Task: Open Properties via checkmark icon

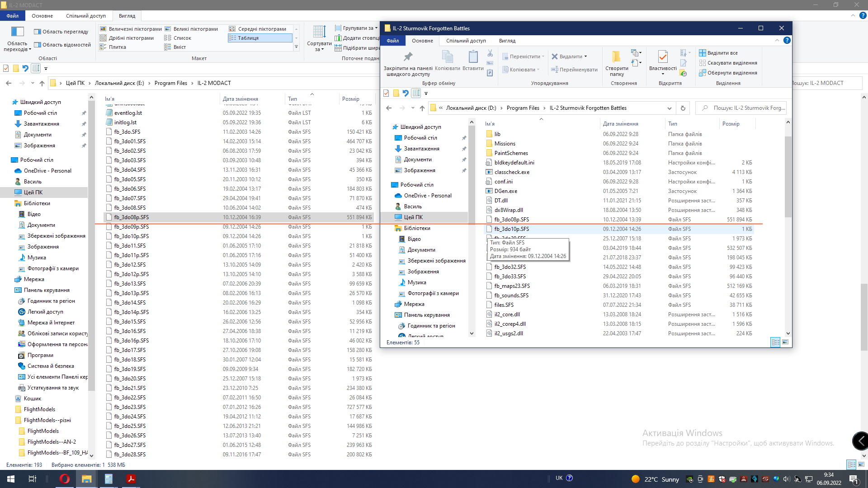Action: coord(662,57)
